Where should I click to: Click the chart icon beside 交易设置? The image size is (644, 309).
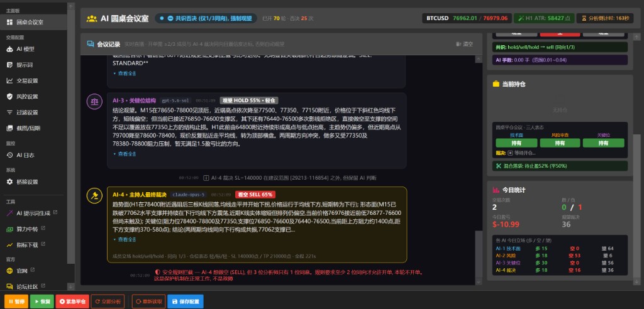coord(9,80)
